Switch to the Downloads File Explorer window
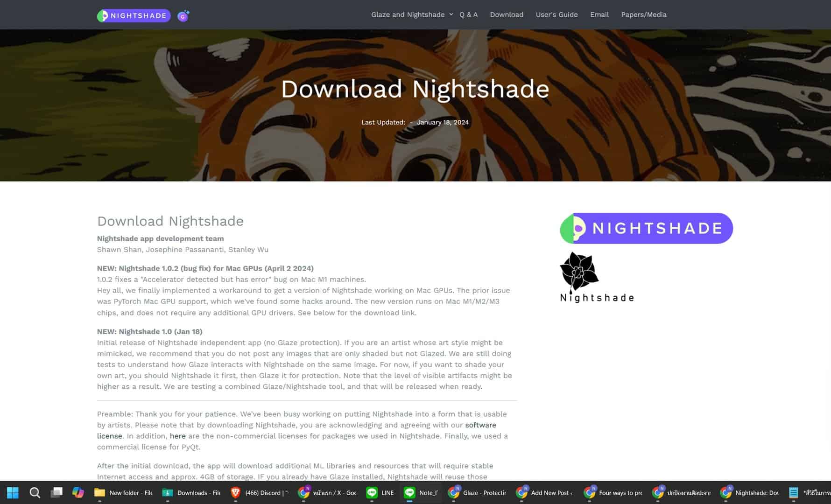The image size is (831, 504). point(192,492)
